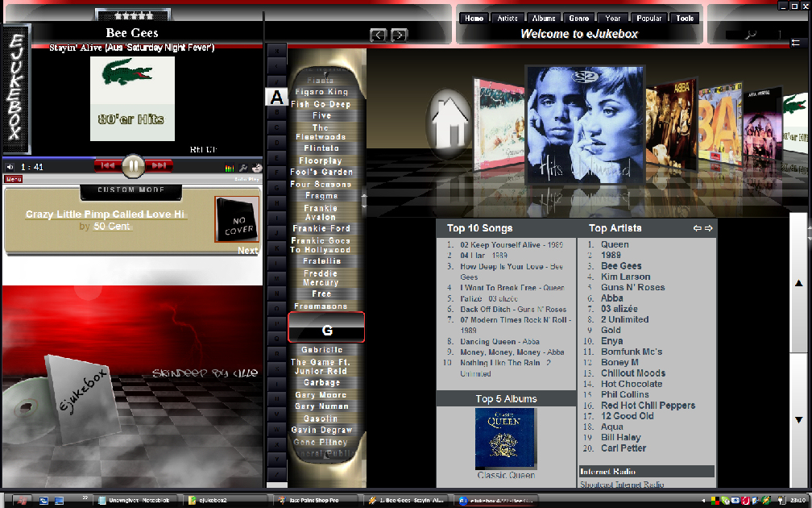
Task: Show next Top Artists page arrow
Action: click(708, 228)
